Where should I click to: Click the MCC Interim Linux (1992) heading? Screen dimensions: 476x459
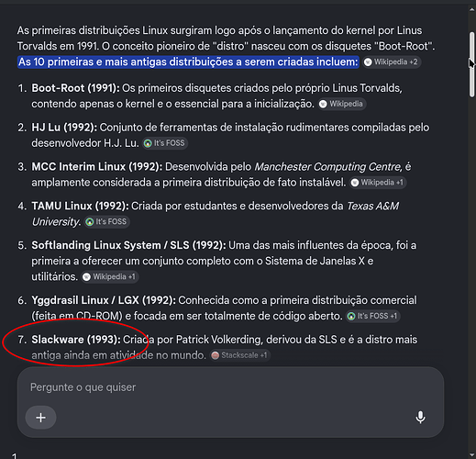point(97,167)
